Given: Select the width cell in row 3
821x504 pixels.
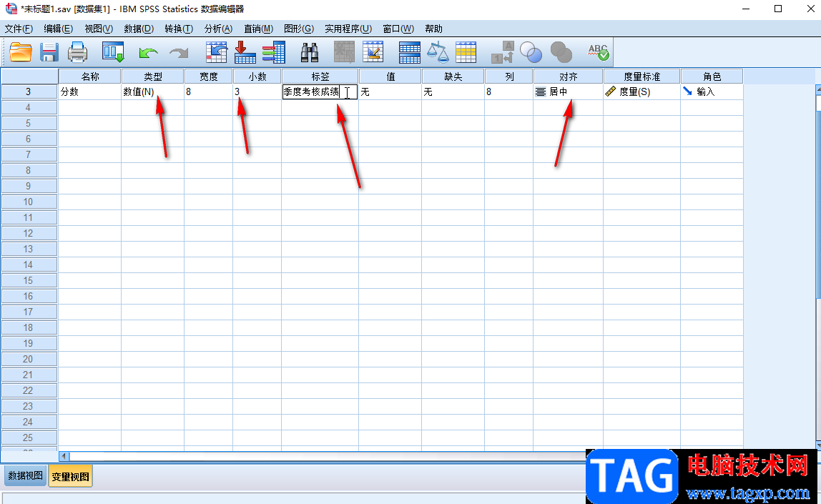Looking at the screenshot, I should click(208, 92).
